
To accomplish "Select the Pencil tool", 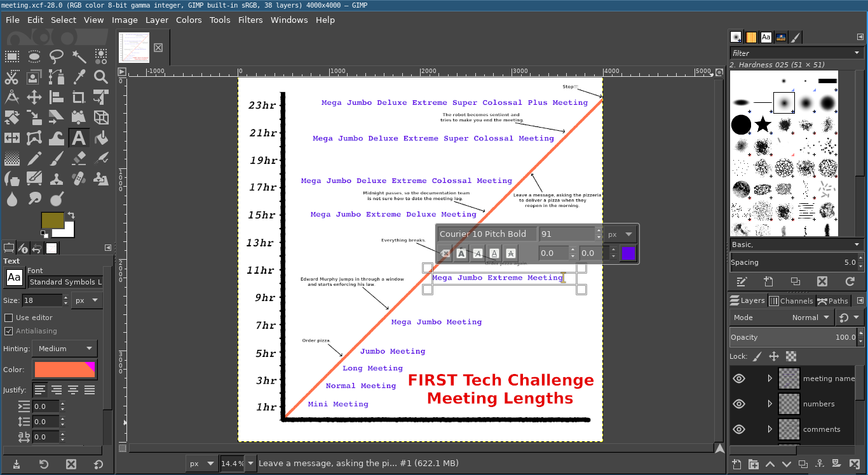I will click(x=34, y=158).
